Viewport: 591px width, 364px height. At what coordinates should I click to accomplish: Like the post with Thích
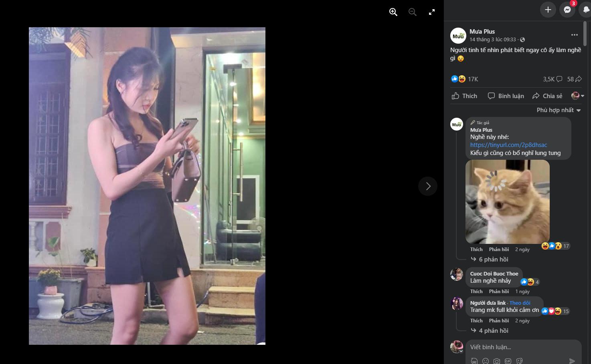click(465, 96)
